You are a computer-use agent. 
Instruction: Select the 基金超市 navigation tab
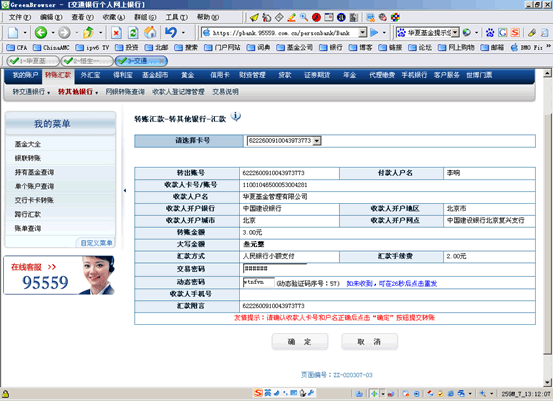(155, 75)
